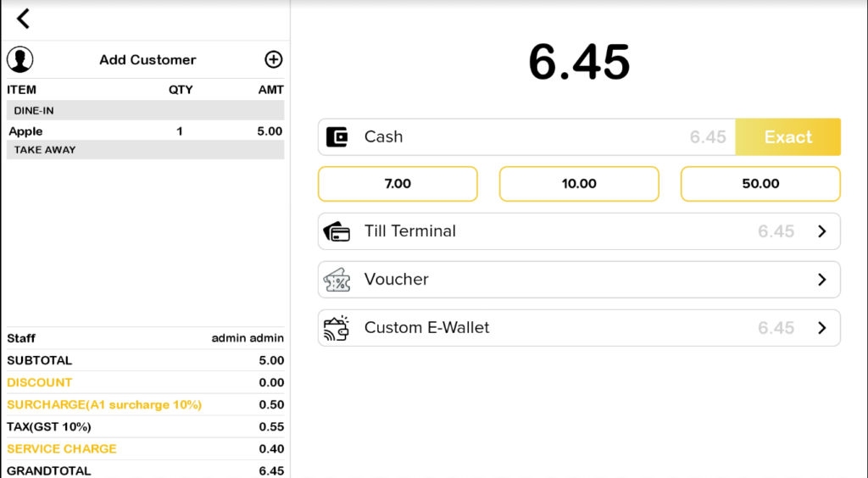Expand the Voucher payment chevron

(x=821, y=280)
